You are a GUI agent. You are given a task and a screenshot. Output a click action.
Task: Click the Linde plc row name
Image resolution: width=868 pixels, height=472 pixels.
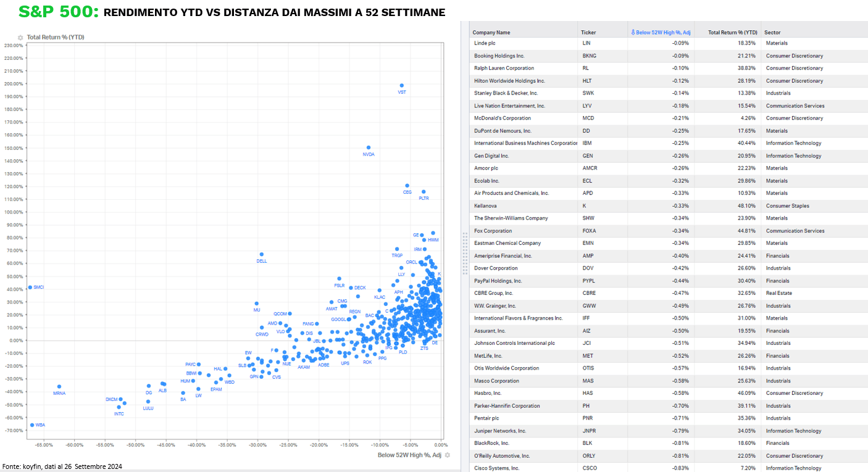pos(485,43)
